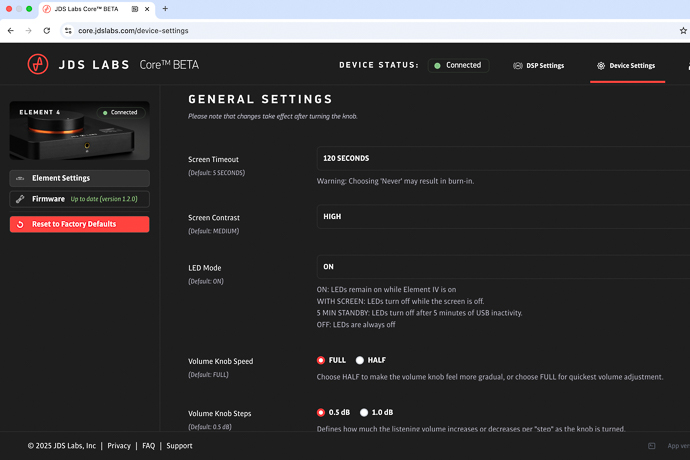Screen dimensions: 690x460
Task: Reload the page with the refresh icon
Action: pyautogui.click(x=47, y=31)
